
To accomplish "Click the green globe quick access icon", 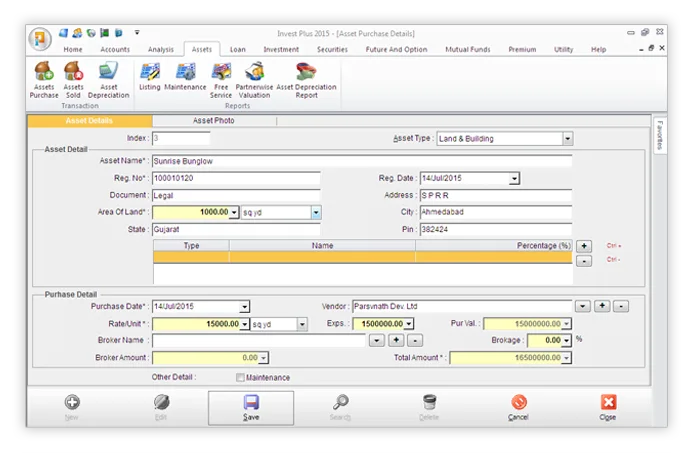I will (91, 33).
